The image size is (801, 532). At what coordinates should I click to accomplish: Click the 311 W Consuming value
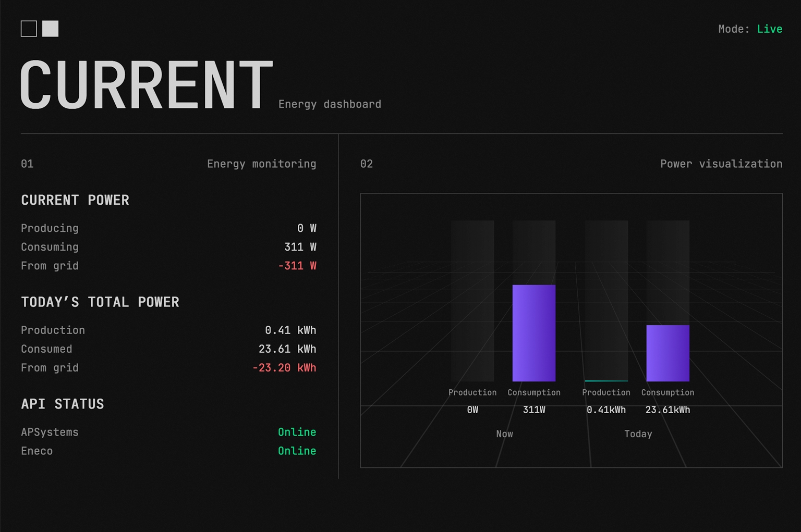[300, 247]
